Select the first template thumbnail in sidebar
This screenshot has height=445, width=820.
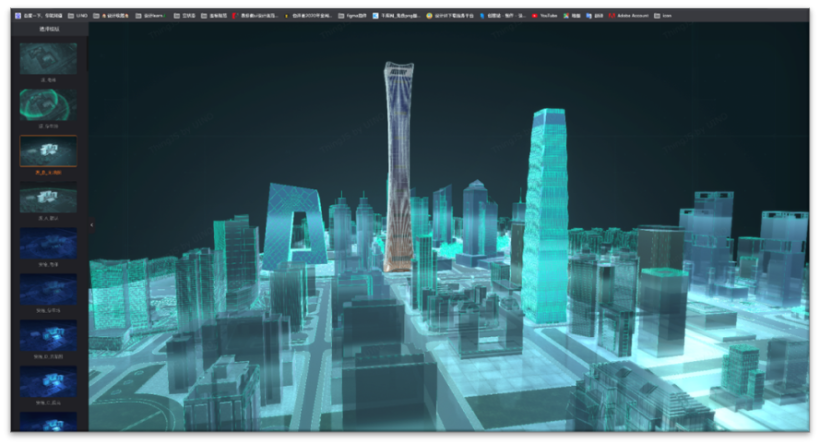point(48,58)
